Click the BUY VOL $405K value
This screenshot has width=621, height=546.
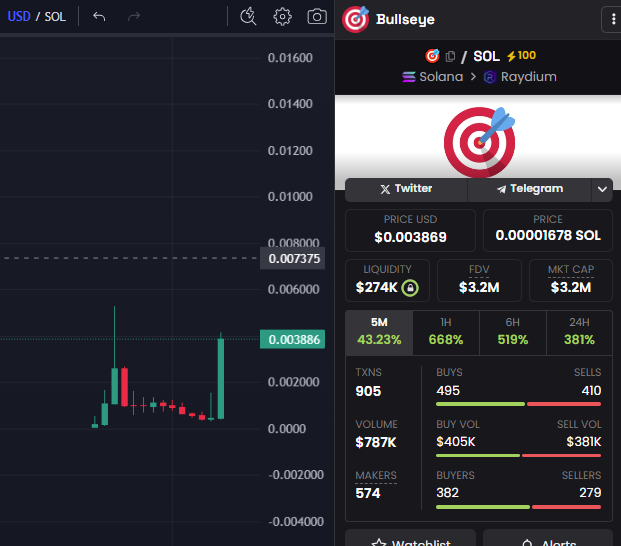(x=455, y=441)
